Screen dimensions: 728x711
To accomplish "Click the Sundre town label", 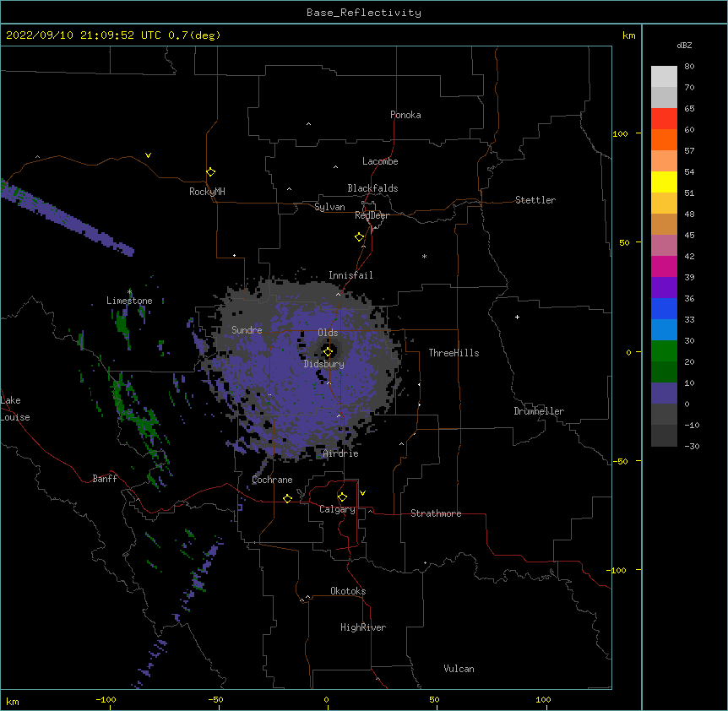I will pyautogui.click(x=247, y=330).
